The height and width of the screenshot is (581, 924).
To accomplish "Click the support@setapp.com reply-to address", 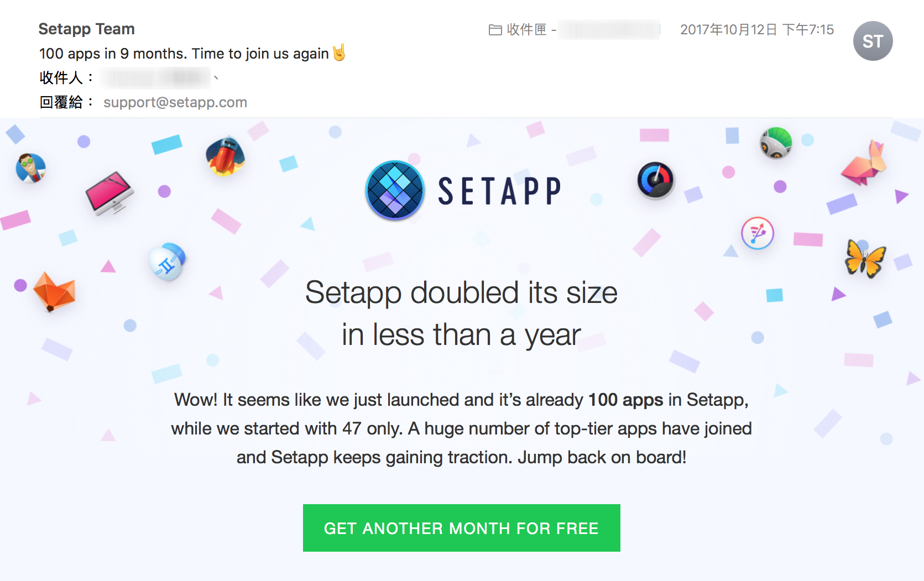I will [x=175, y=102].
